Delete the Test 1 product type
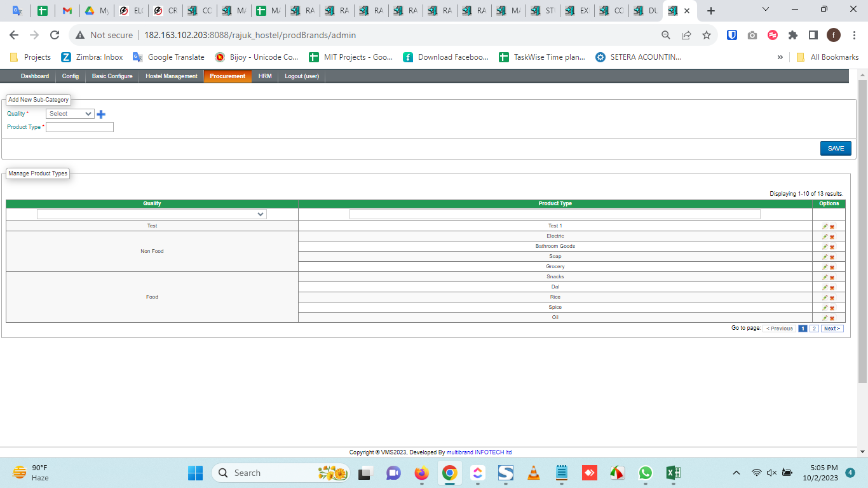 832,227
